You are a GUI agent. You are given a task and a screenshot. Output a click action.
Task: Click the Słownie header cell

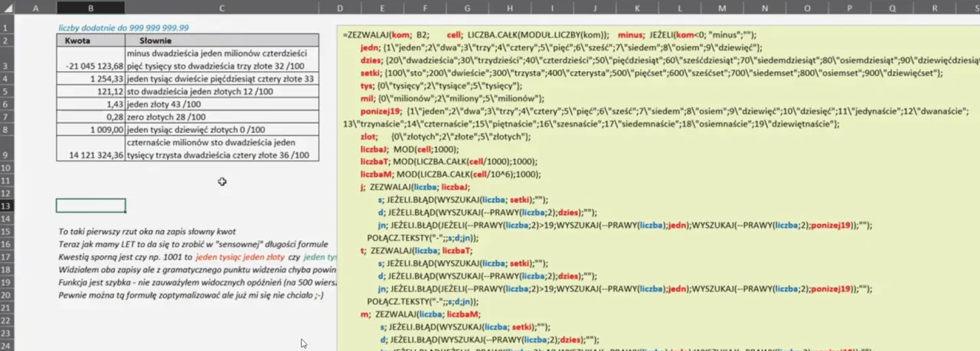(155, 41)
